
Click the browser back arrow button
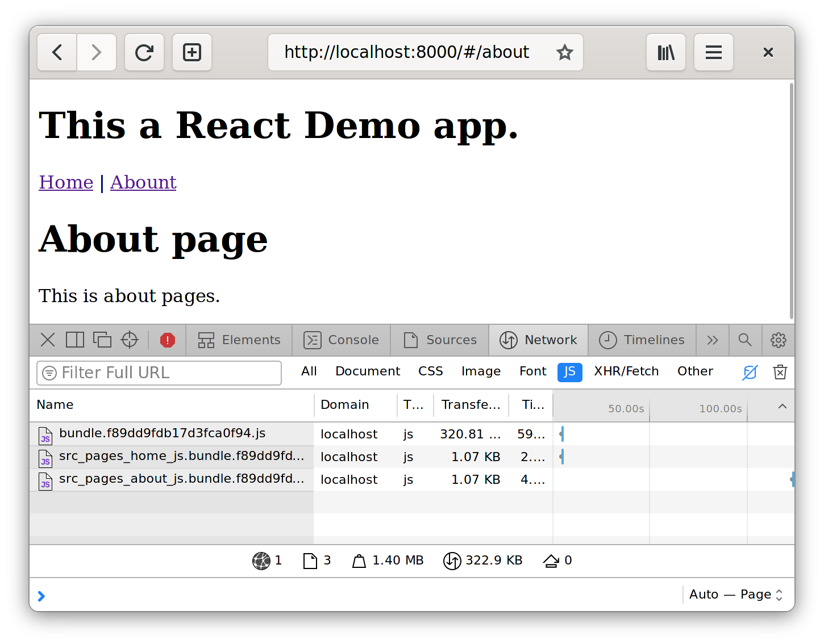[57, 53]
